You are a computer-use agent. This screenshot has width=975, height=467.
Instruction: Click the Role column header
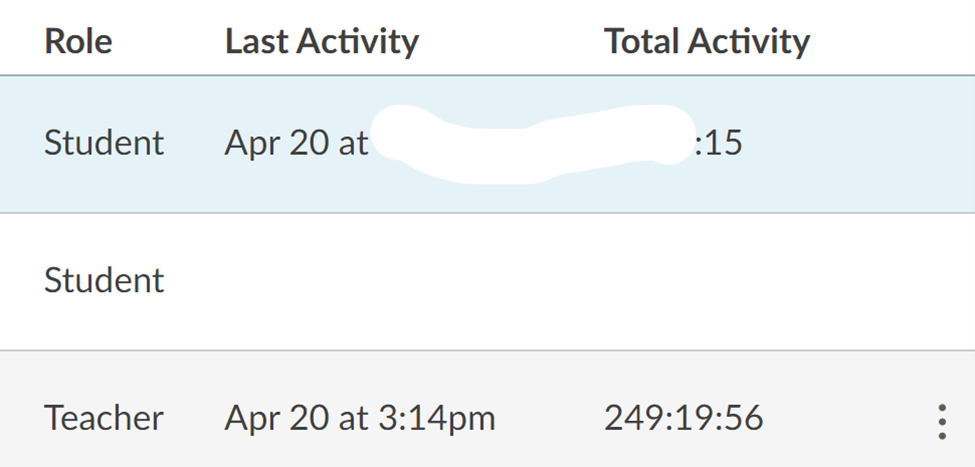[78, 41]
